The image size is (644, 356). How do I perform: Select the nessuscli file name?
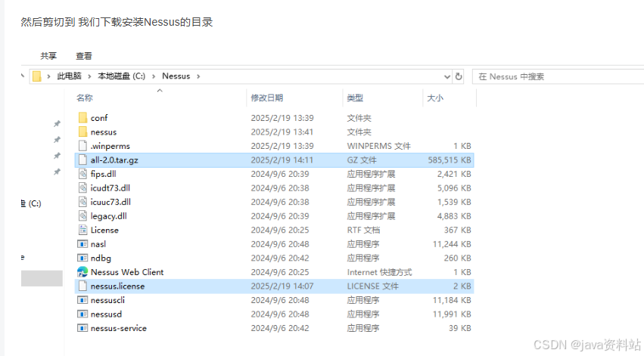pyautogui.click(x=107, y=300)
